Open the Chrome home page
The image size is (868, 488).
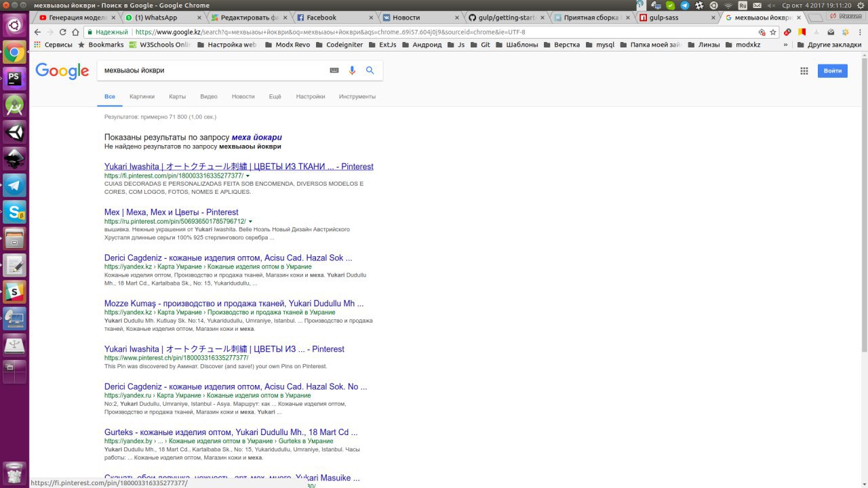pyautogui.click(x=75, y=32)
